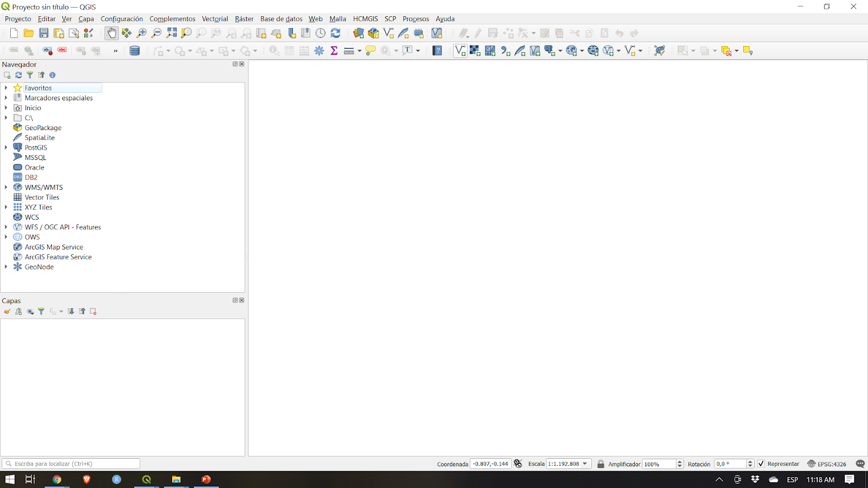Click the locator search field

point(71,464)
